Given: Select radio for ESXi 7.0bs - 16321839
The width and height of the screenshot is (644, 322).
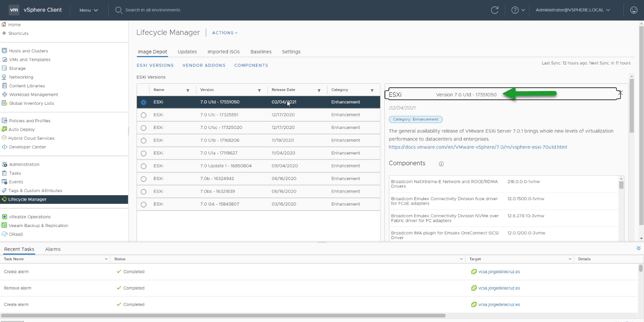Looking at the screenshot, I should [x=143, y=192].
